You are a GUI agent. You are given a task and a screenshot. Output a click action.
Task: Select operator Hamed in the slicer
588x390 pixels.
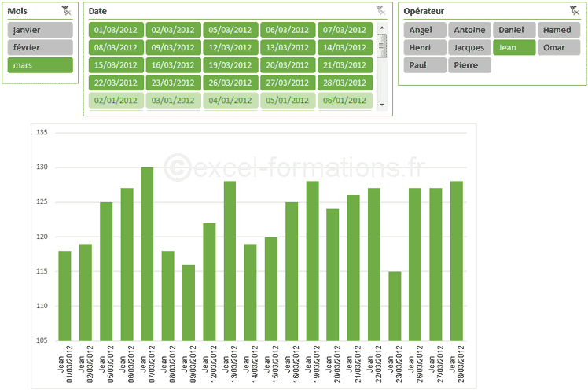click(559, 30)
